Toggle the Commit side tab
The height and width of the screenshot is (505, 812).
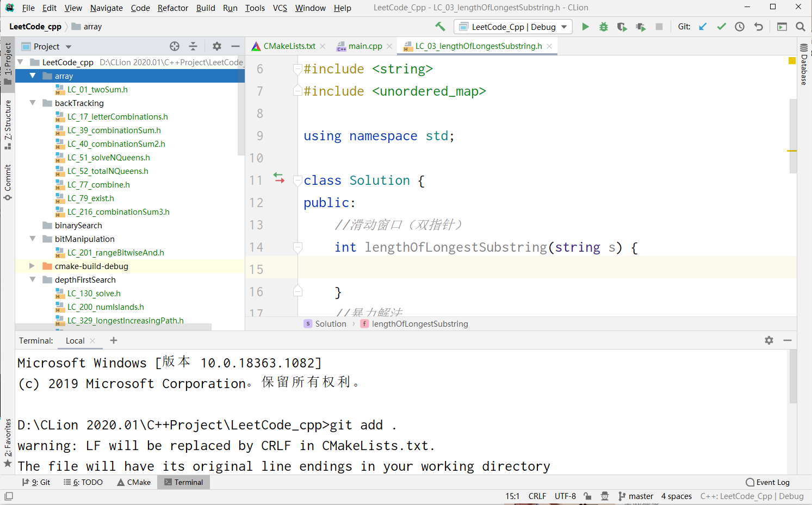point(8,182)
